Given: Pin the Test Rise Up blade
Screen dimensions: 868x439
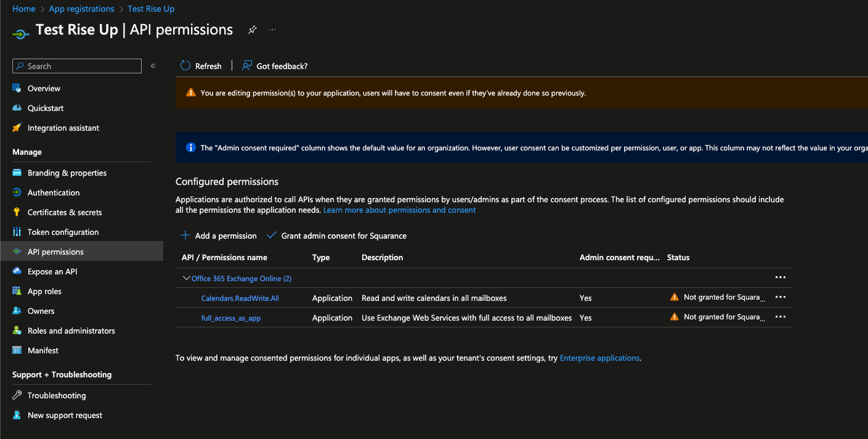Looking at the screenshot, I should (252, 30).
